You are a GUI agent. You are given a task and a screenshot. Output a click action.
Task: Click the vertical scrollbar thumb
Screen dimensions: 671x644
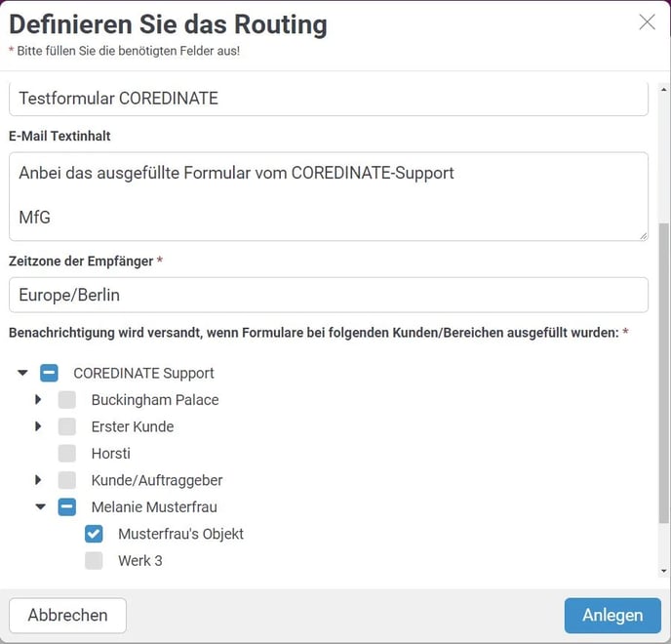click(664, 373)
